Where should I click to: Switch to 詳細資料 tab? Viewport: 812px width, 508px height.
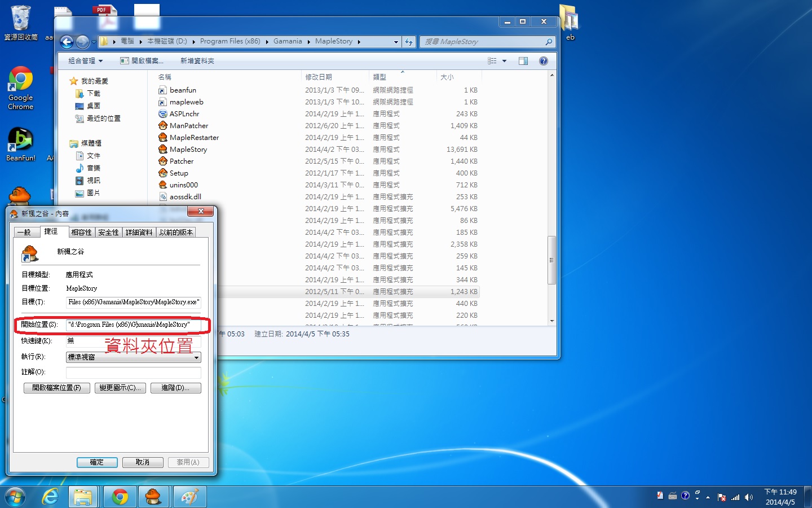coord(139,232)
